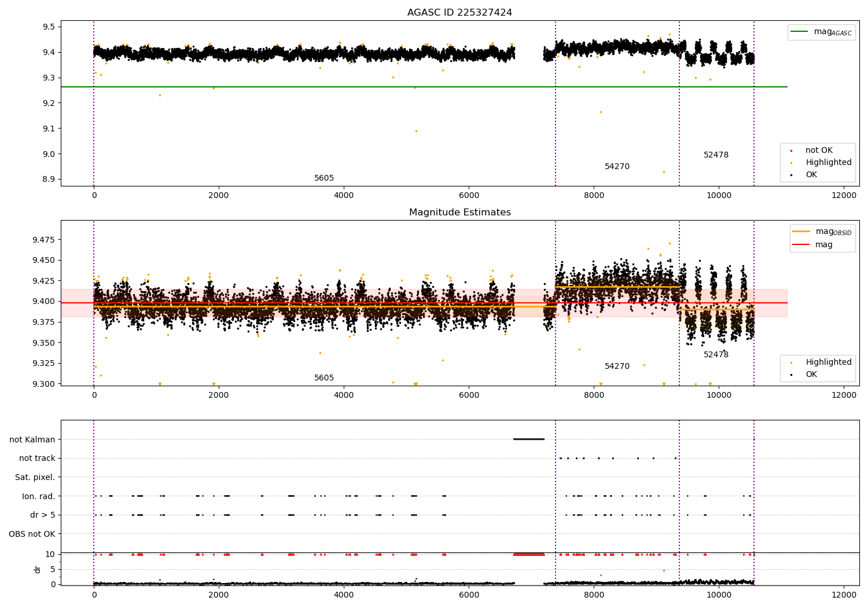Image resolution: width=868 pixels, height=608 pixels.
Task: Click the 4000 x-tick under the bottom plot
Action: (344, 594)
